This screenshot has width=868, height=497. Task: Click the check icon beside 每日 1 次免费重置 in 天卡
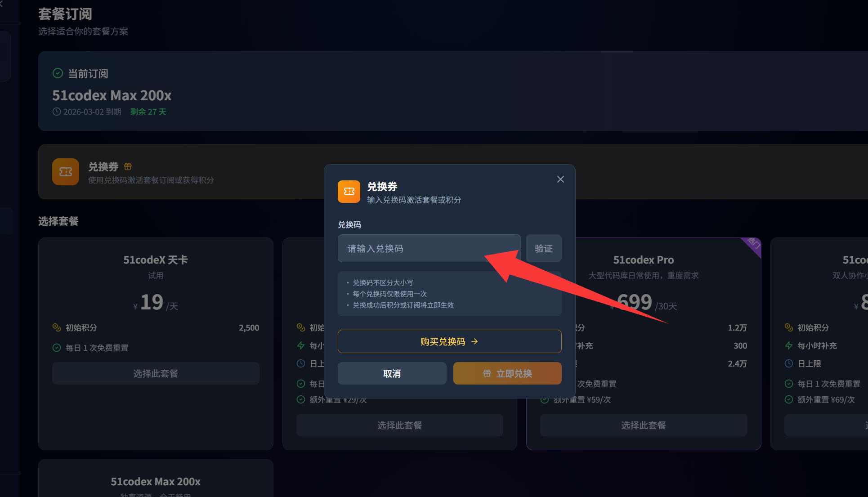point(57,348)
